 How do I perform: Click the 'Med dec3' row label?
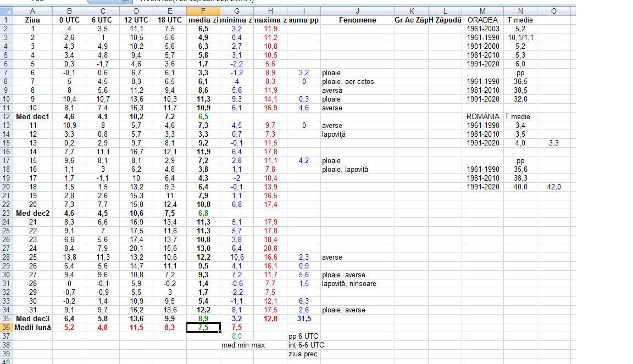pos(33,318)
